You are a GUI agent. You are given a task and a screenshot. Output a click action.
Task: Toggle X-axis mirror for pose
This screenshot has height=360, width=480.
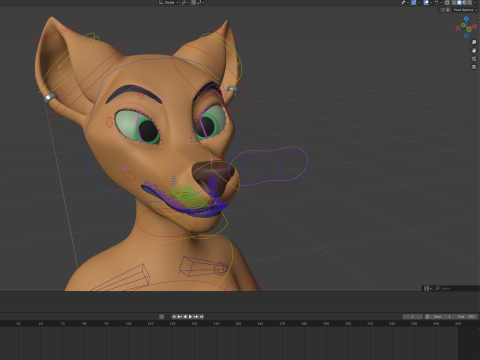[448, 10]
